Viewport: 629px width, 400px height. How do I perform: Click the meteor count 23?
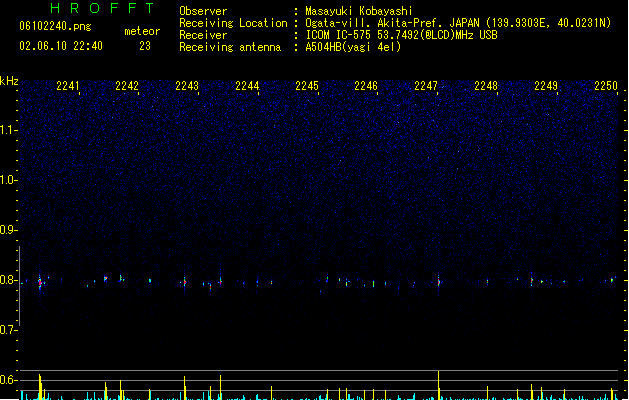145,46
